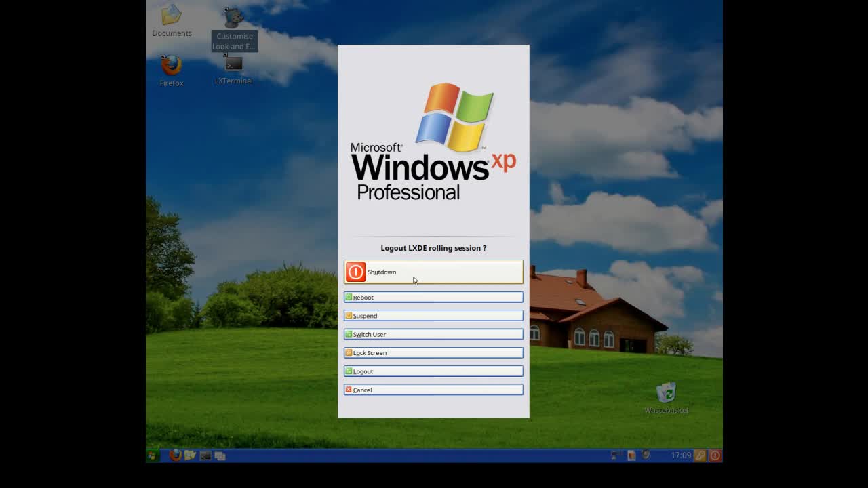Select the Suspend option
Image resolution: width=868 pixels, height=488 pixels.
[433, 315]
